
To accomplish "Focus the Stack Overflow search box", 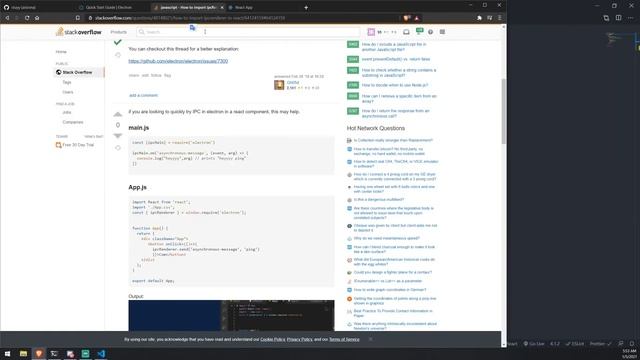I will click(x=248, y=32).
